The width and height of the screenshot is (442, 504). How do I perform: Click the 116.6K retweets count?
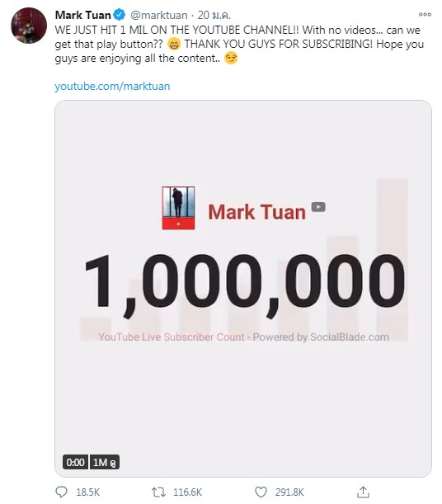[187, 492]
